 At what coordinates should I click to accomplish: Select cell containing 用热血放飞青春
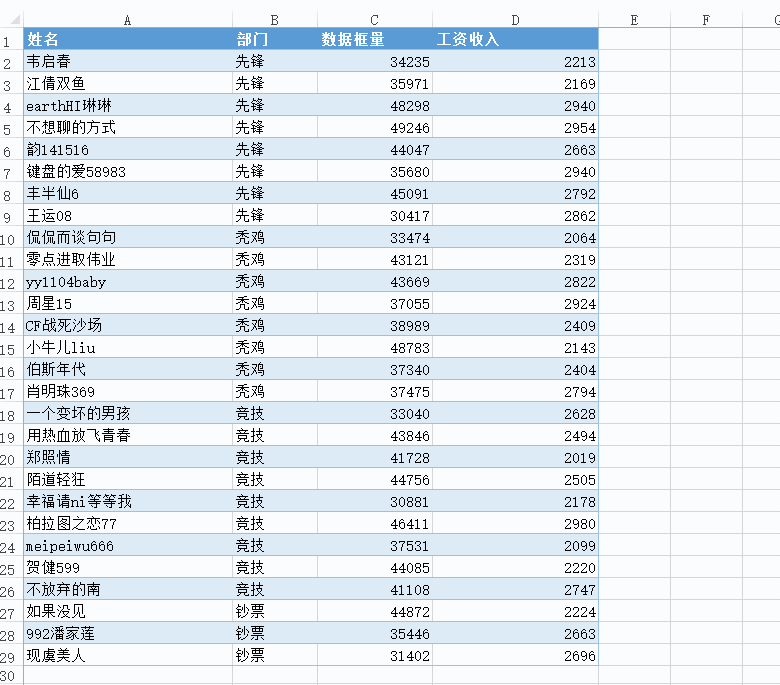point(128,435)
